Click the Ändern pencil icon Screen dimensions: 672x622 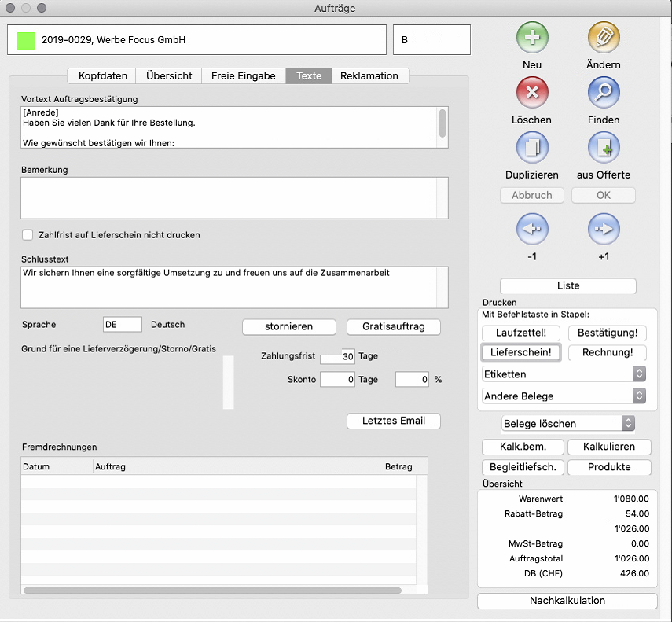pyautogui.click(x=604, y=37)
